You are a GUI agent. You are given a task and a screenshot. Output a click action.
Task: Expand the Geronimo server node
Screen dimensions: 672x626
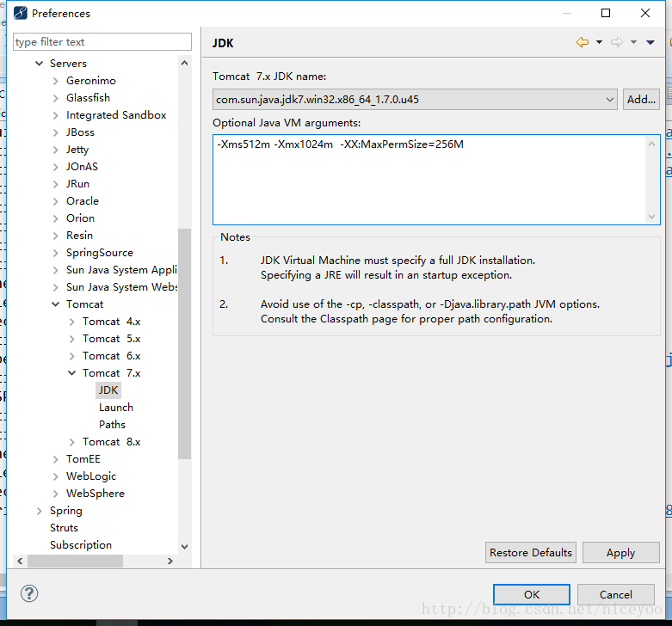55,81
